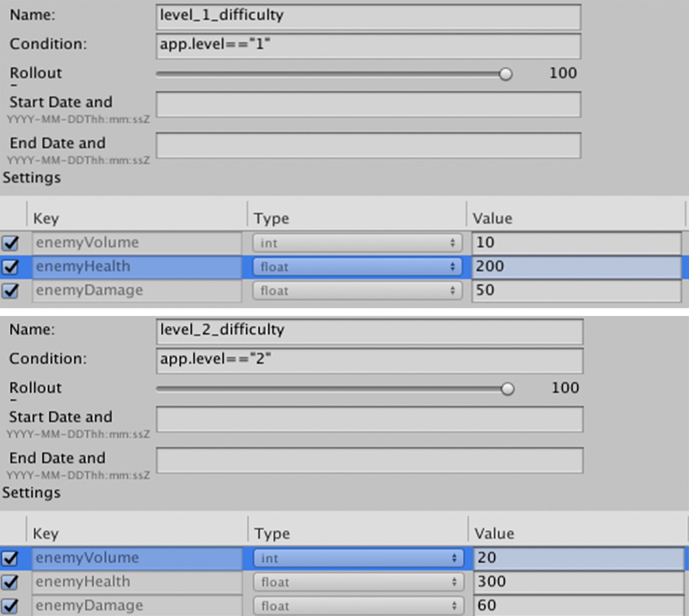Uncheck enemyVolume in level_1_difficulty settings

[10, 243]
